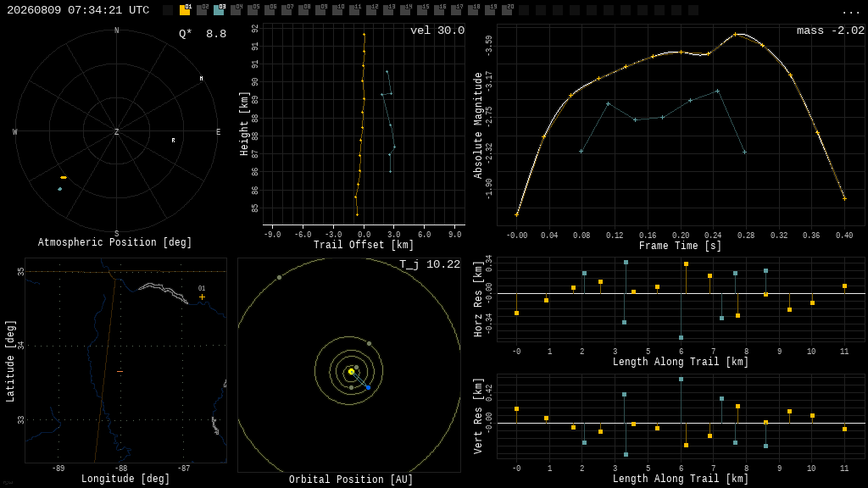Click the teal light curve's highest point
This screenshot has height=488, width=868.
[717, 91]
